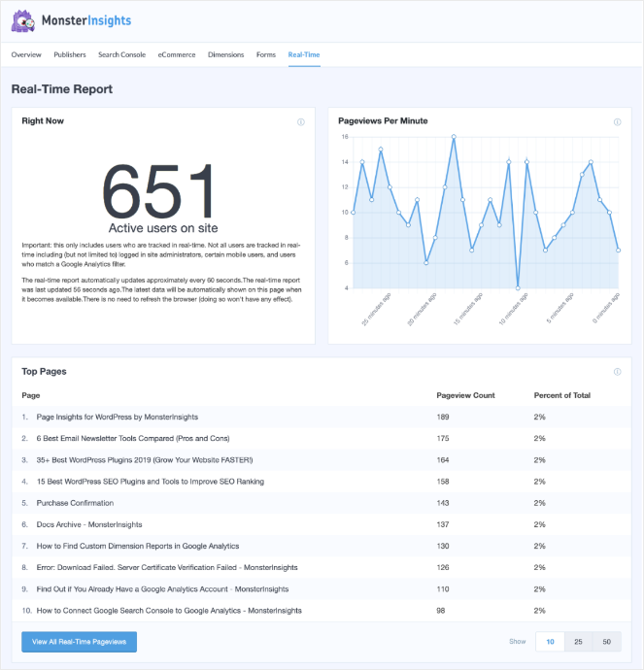This screenshot has width=644, height=670.
Task: Select row '6 Best Email Newsletter Tools Compared'
Action: pyautogui.click(x=322, y=438)
